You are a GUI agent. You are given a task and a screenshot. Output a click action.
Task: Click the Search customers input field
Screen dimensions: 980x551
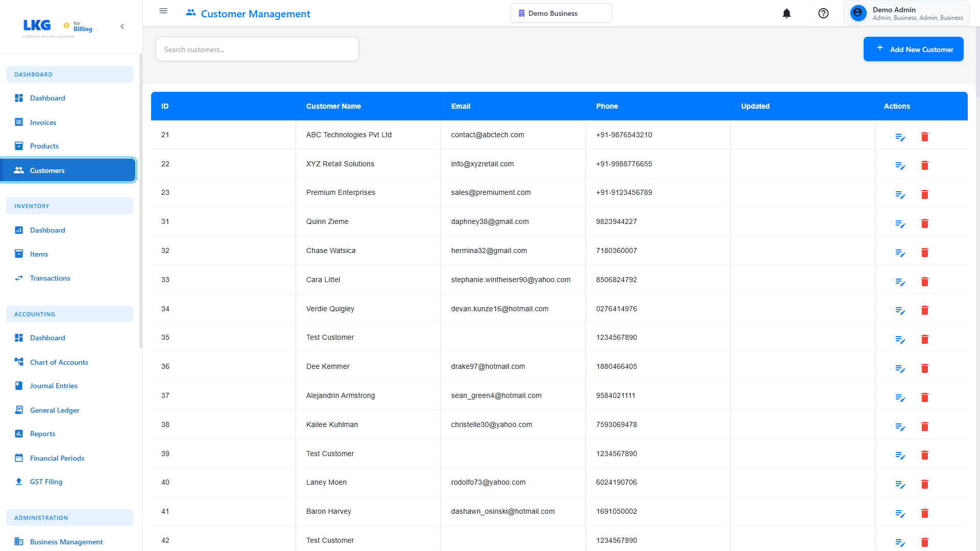[257, 49]
